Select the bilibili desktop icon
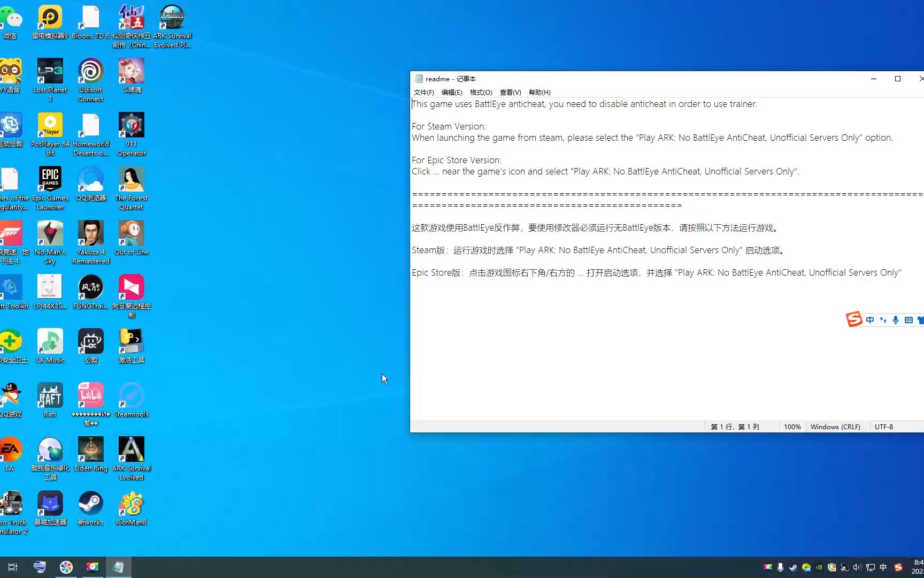This screenshot has height=578, width=924. 90,405
